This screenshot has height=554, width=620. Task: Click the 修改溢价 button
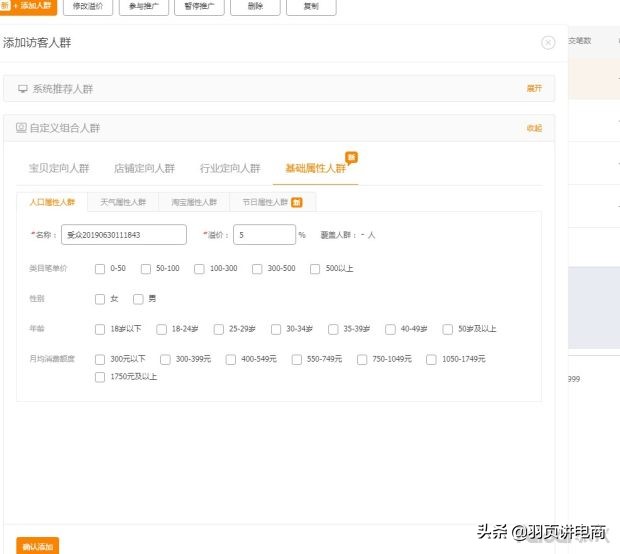pos(88,6)
